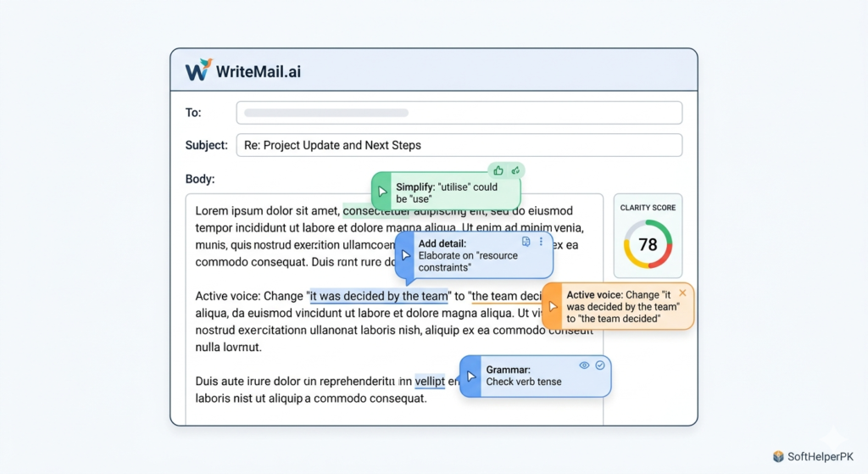Viewport: 868px width, 474px height.
Task: Toggle the eye icon on the Grammar card
Action: click(x=584, y=365)
